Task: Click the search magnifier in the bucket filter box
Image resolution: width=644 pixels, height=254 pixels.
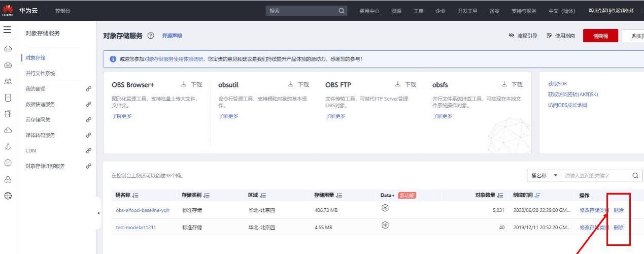Action: pos(635,176)
